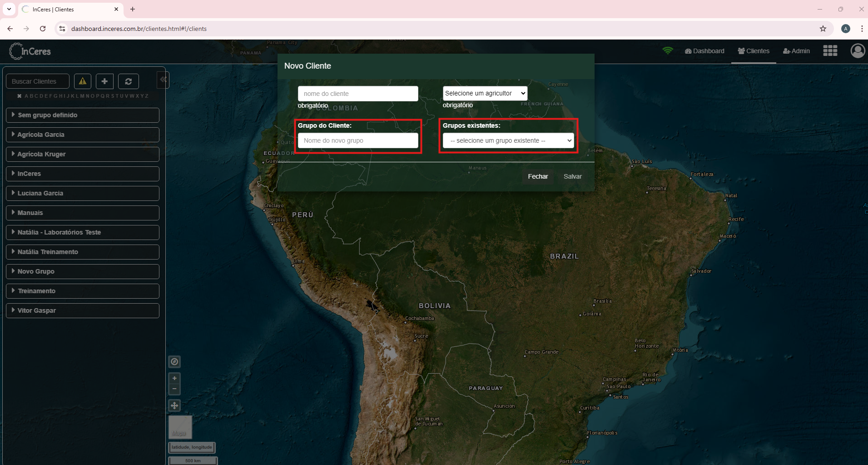Click the green wifi connection icon

click(x=668, y=51)
